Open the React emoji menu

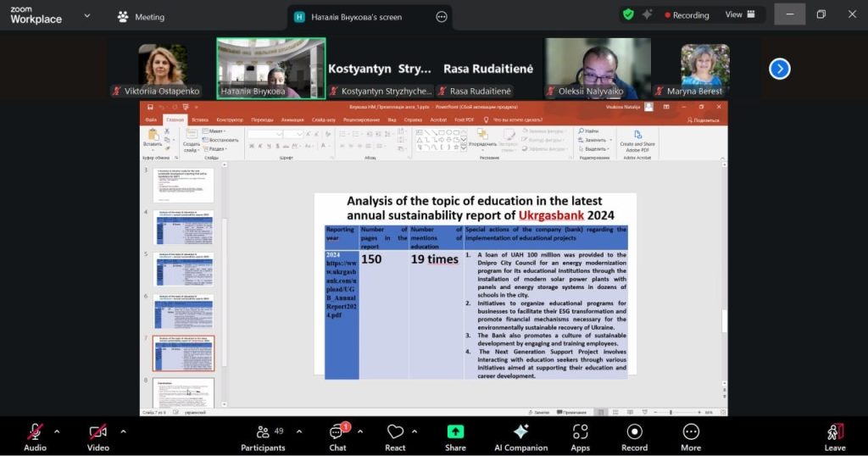(395, 435)
